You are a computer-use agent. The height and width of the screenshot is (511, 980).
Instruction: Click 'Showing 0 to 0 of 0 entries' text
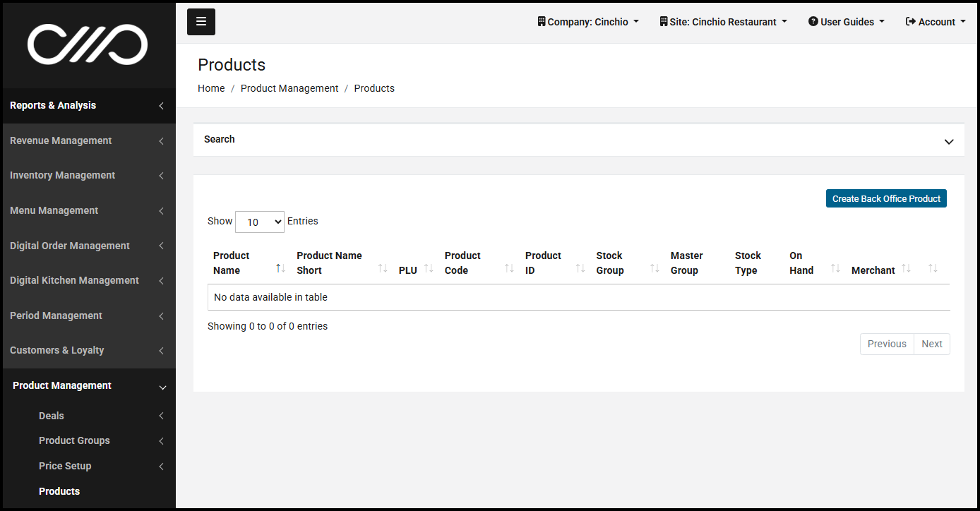click(x=268, y=326)
